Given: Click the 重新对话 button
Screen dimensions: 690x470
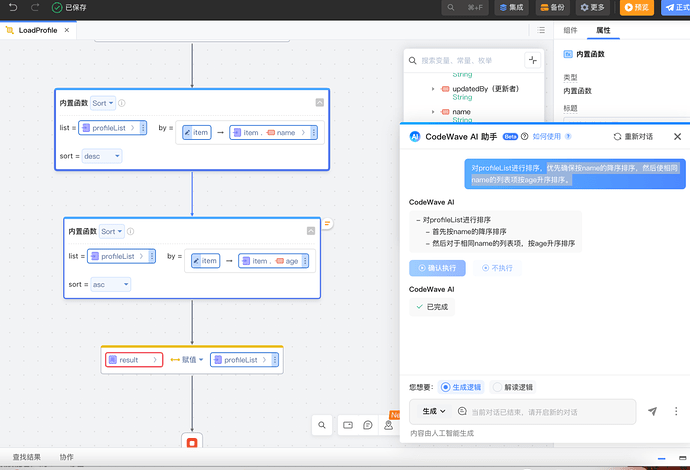Looking at the screenshot, I should point(633,136).
